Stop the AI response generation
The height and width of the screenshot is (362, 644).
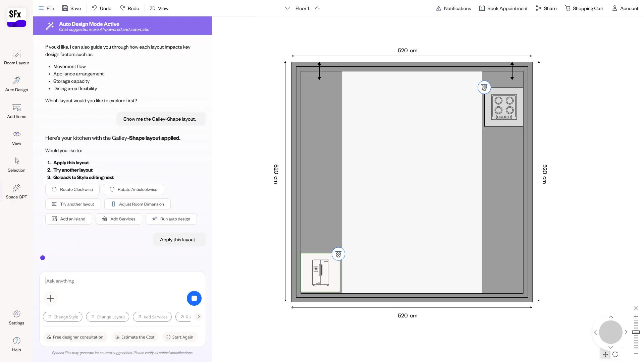coord(194,298)
